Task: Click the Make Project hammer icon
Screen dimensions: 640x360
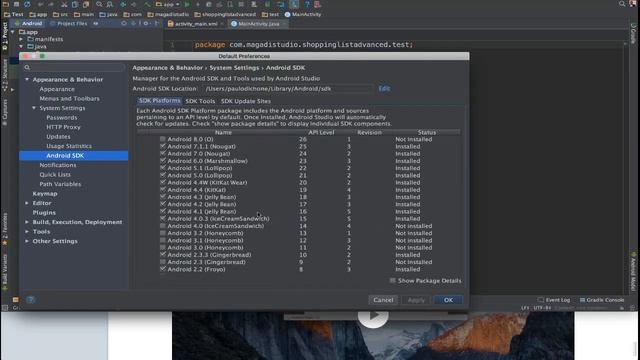Action: [147, 4]
